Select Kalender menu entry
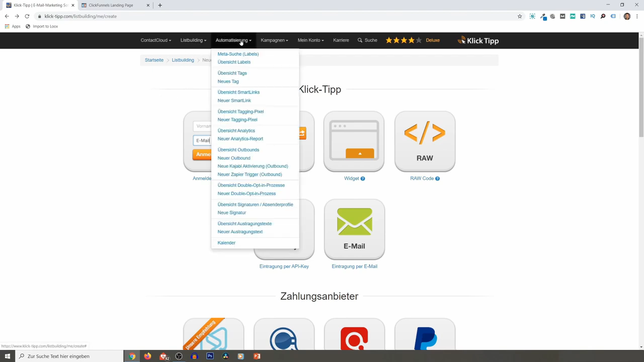644x362 pixels. tap(226, 243)
